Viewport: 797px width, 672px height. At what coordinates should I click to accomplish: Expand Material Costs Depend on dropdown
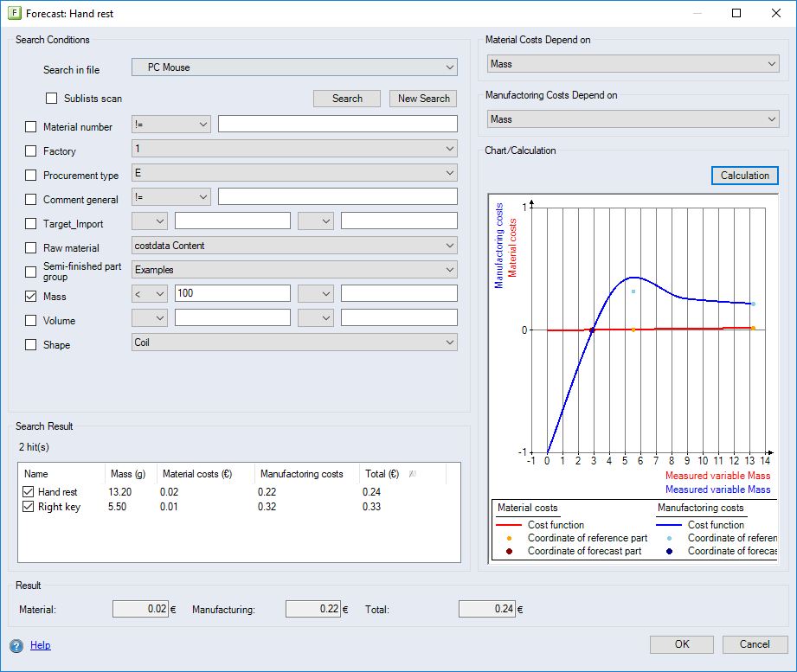point(632,64)
